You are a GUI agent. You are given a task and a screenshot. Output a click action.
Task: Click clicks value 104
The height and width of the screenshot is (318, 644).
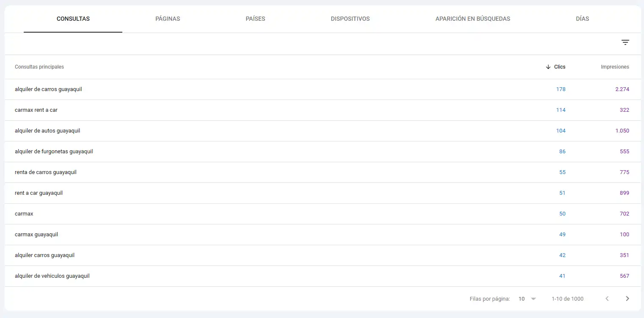tap(561, 131)
